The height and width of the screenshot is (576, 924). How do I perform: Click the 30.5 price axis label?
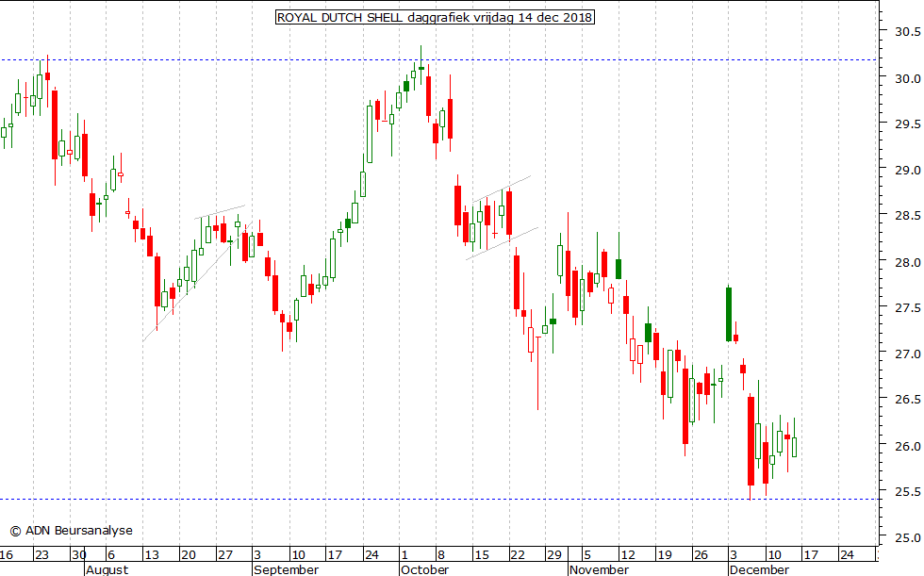point(907,32)
